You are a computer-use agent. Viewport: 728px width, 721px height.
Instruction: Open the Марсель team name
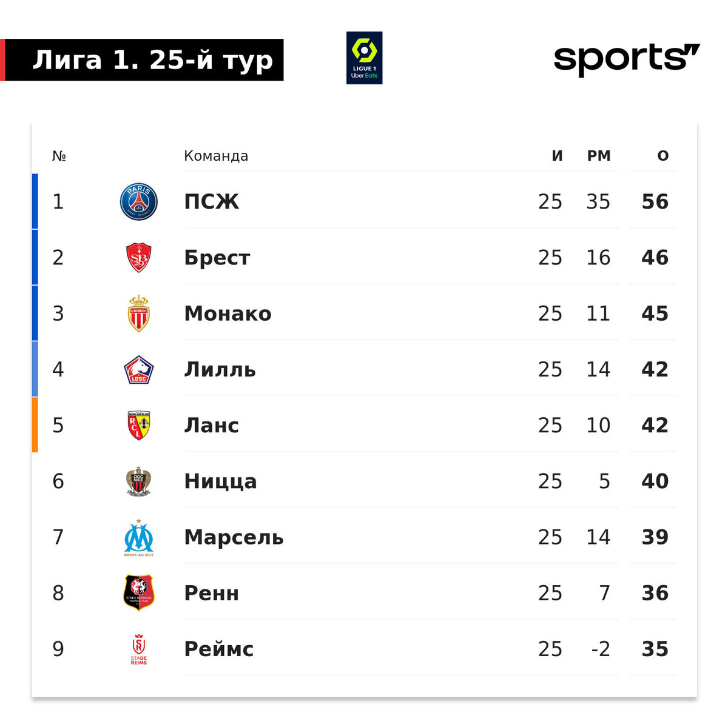click(234, 537)
